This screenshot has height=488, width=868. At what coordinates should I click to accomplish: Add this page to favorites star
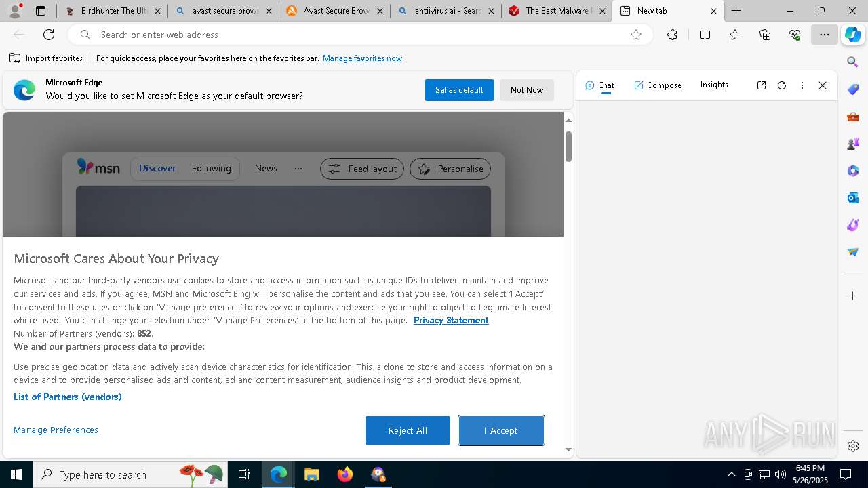[636, 35]
